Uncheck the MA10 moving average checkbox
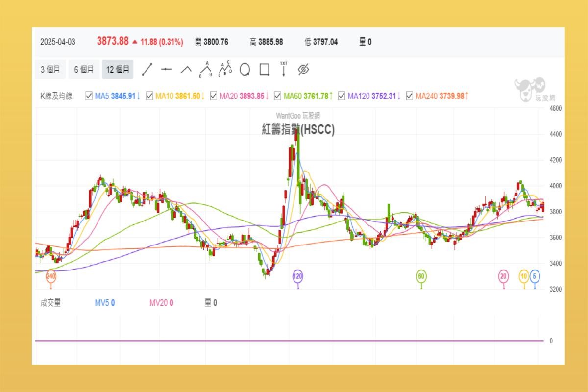The width and height of the screenshot is (588, 392). pos(149,96)
